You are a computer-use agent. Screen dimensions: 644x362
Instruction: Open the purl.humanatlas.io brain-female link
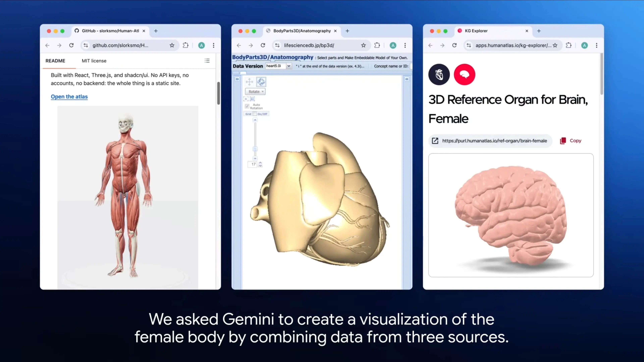[x=495, y=141]
